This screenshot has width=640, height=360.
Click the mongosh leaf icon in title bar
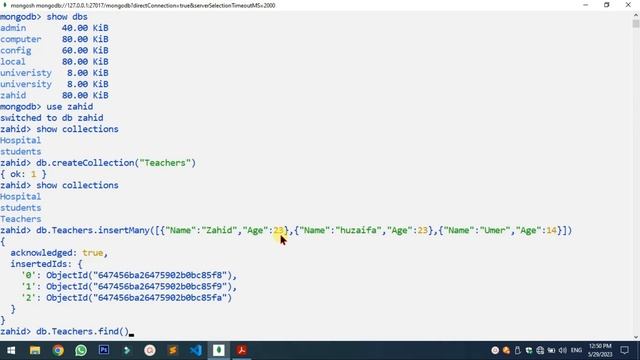tap(4, 5)
